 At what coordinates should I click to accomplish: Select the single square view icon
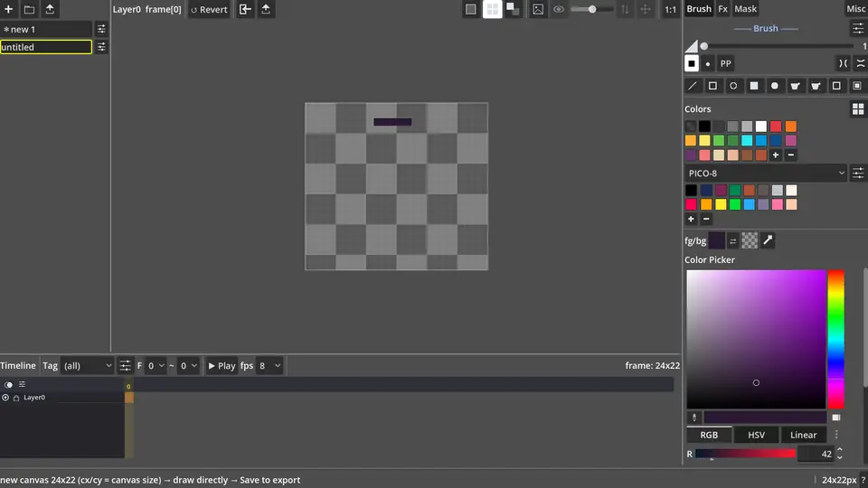pos(470,9)
